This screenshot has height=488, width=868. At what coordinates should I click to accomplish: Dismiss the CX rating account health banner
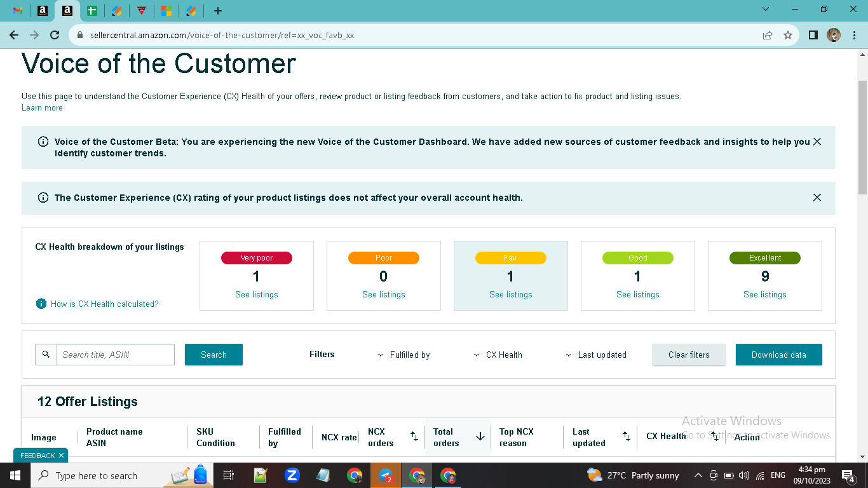pos(817,198)
